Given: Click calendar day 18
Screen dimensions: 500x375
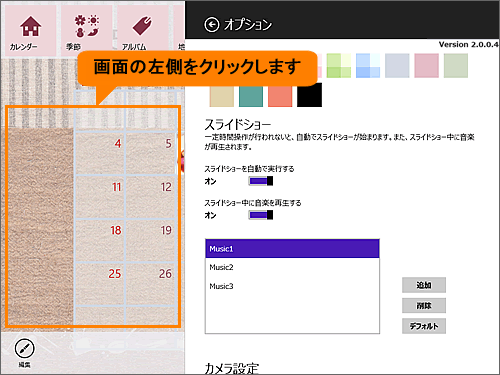Looking at the screenshot, I should [100, 241].
